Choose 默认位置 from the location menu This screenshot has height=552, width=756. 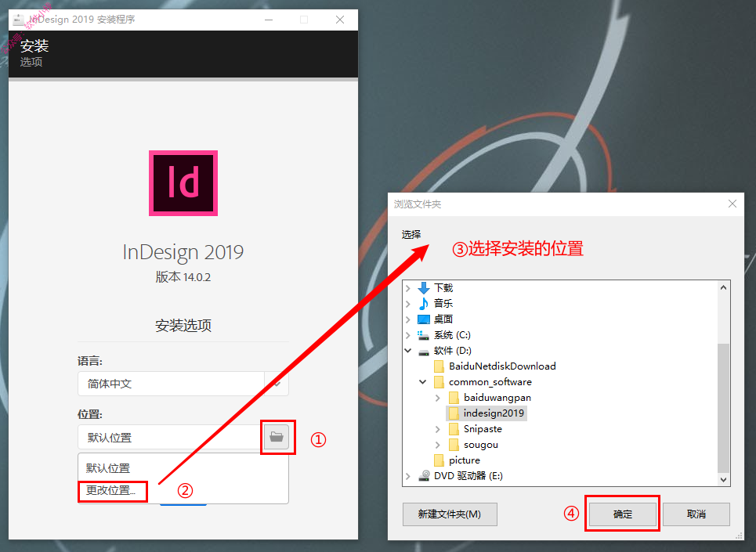[108, 467]
